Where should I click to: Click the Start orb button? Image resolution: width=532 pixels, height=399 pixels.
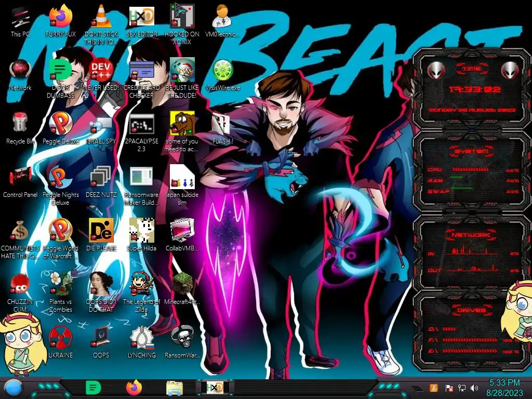click(13, 388)
